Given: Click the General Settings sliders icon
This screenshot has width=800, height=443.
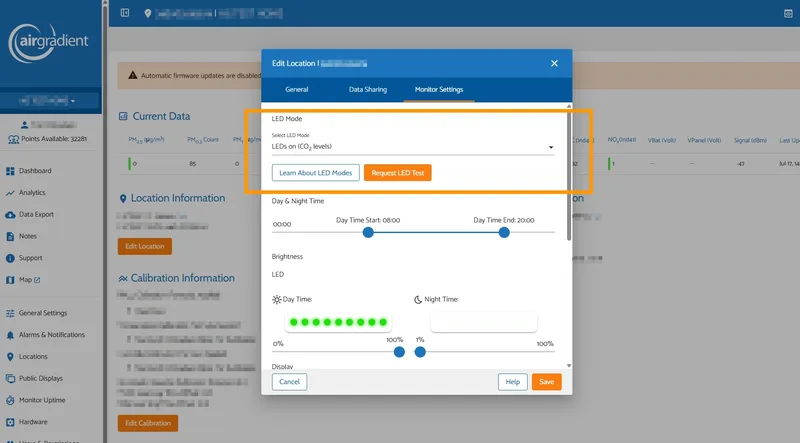Looking at the screenshot, I should [x=10, y=313].
